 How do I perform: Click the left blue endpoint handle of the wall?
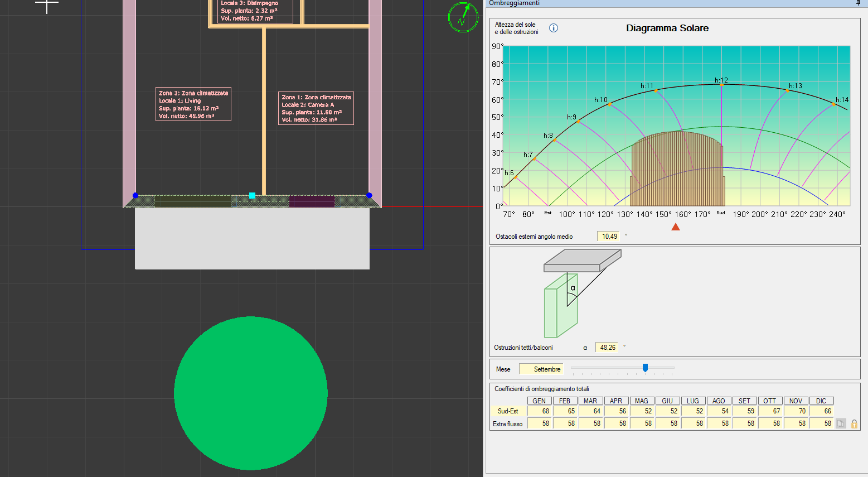point(135,195)
